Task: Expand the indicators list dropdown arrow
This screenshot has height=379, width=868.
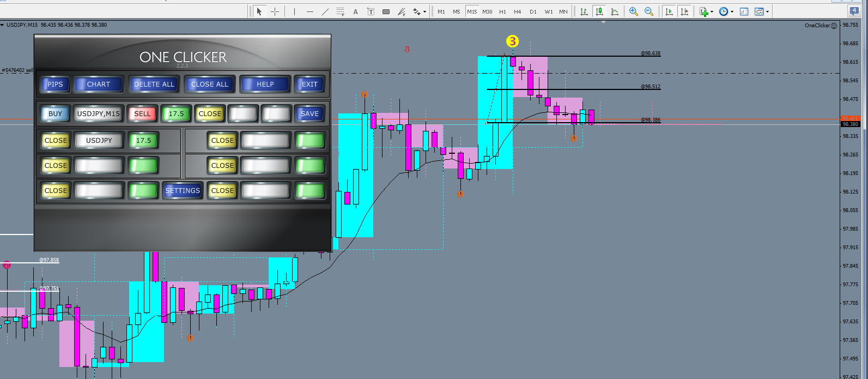Action: point(712,11)
